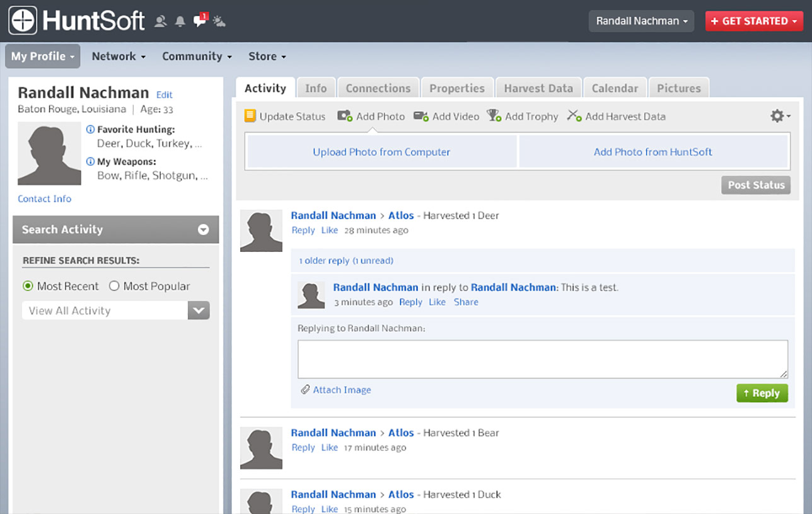This screenshot has height=514, width=812.
Task: Click Edit next to profile name
Action: click(165, 94)
